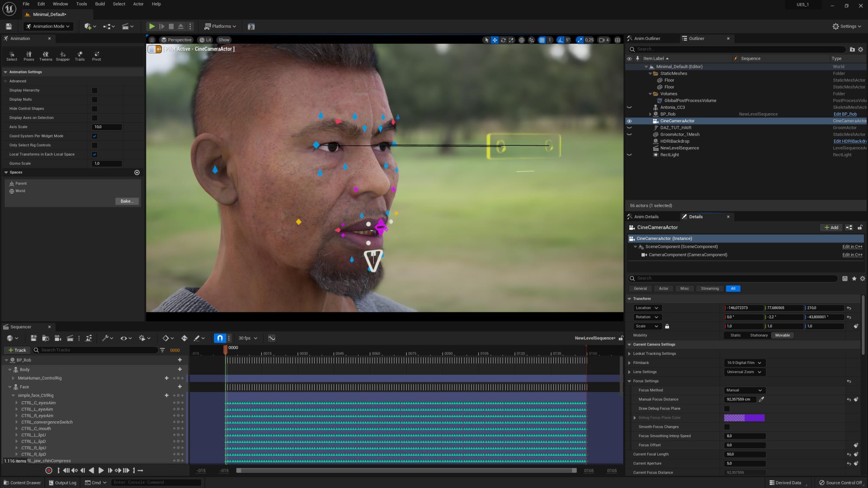This screenshot has height=488, width=868.
Task: Expand the Lookat Tracking Settings section
Action: pos(630,354)
